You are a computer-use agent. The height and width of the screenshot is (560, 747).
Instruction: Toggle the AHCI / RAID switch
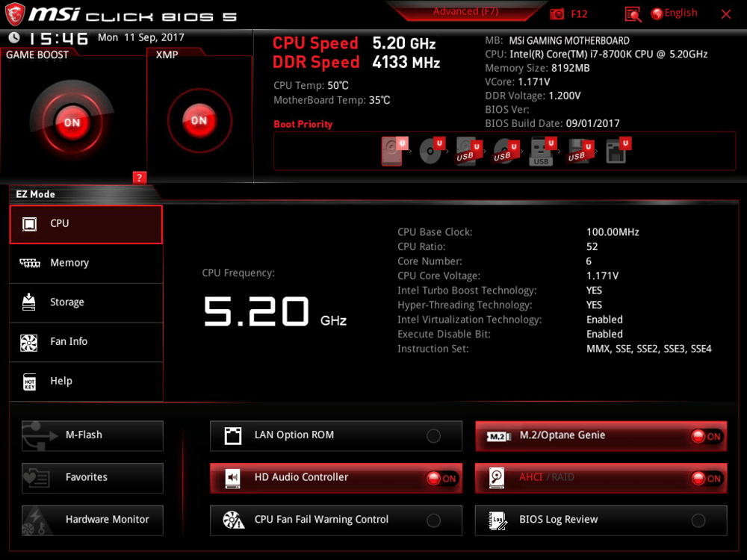coord(707,478)
